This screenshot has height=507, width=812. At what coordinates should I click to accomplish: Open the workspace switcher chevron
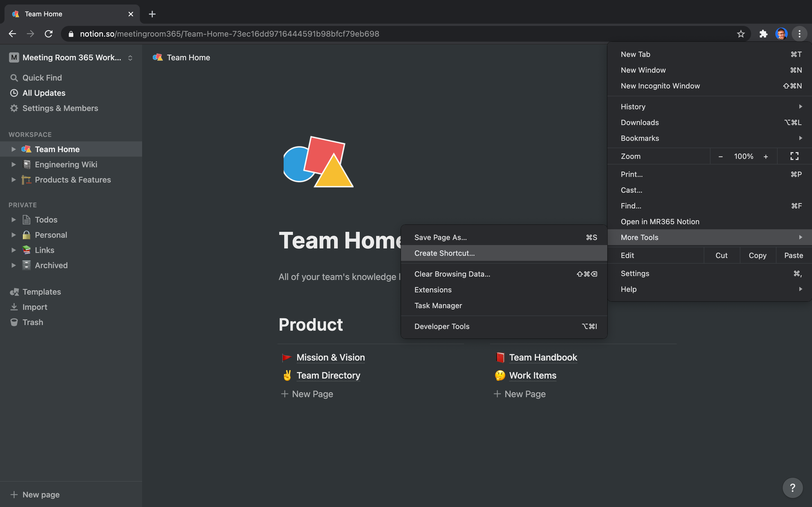pos(131,57)
